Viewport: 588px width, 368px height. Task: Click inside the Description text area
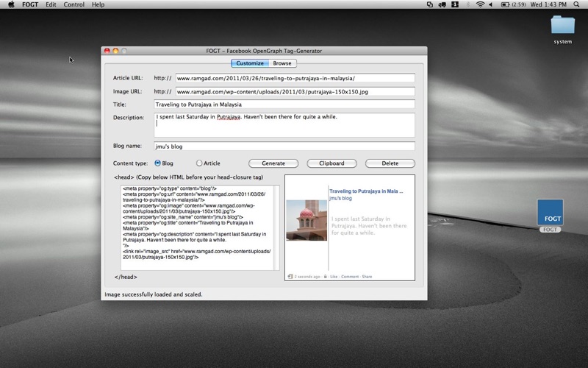284,125
